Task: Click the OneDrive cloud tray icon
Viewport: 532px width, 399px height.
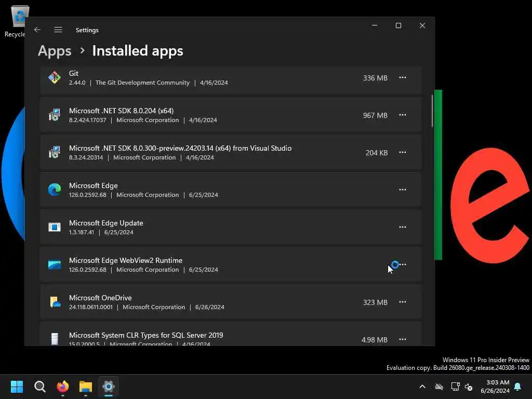Action: 439,387
